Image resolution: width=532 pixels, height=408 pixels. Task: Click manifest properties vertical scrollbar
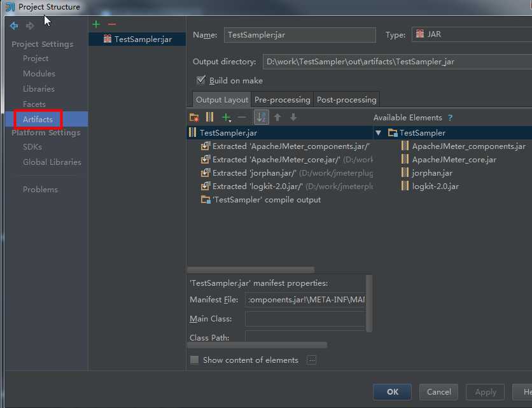point(369,304)
